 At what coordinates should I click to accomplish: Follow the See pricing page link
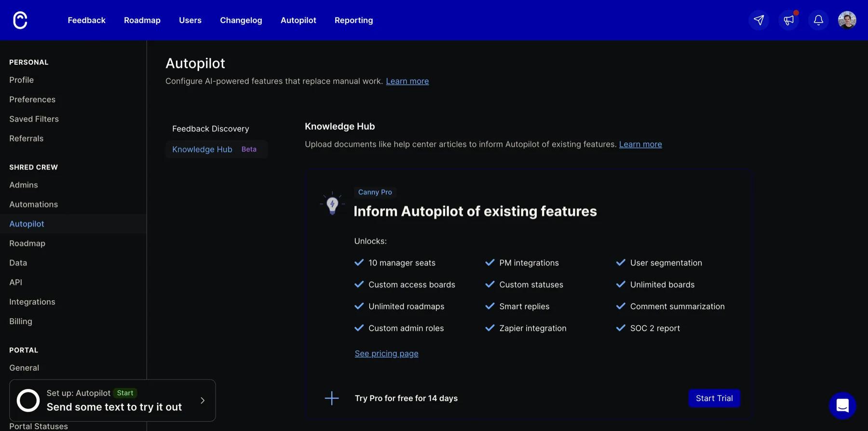point(387,353)
